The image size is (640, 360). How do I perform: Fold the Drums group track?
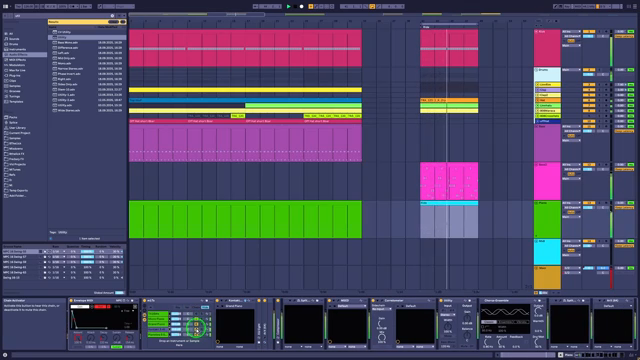pos(536,70)
